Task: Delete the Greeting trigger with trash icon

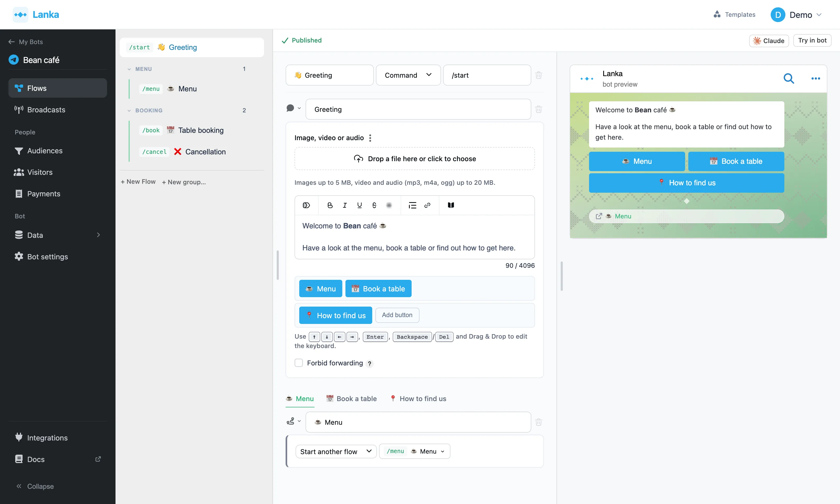Action: coord(538,75)
